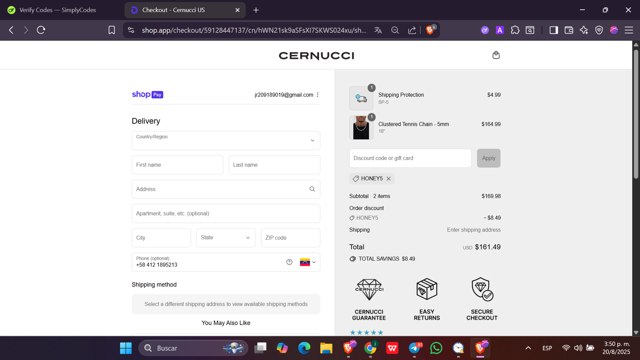
Task: Expand the State dropdown
Action: (226, 238)
